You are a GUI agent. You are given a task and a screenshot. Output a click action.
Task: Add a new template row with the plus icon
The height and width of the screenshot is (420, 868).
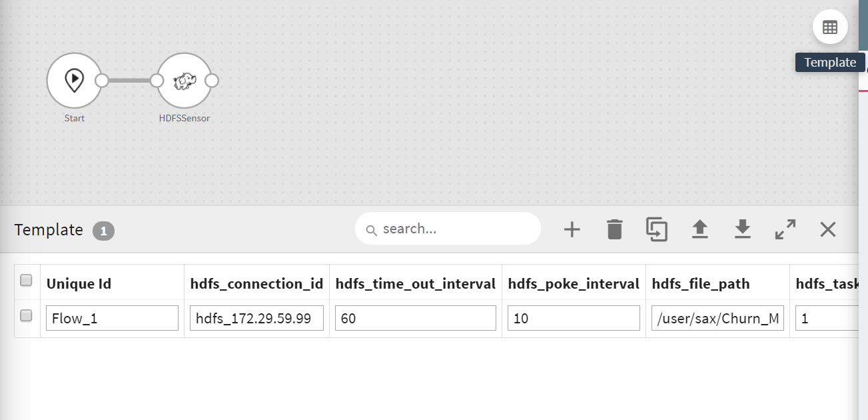tap(572, 230)
